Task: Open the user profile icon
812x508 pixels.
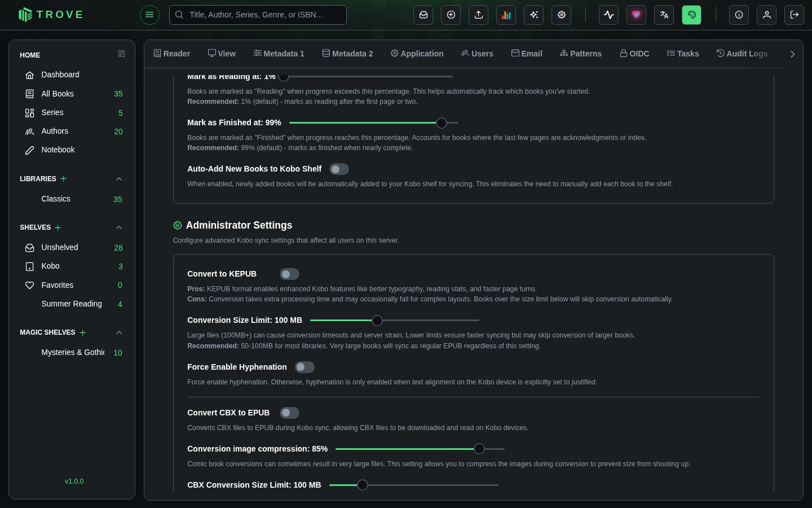Action: 767,15
